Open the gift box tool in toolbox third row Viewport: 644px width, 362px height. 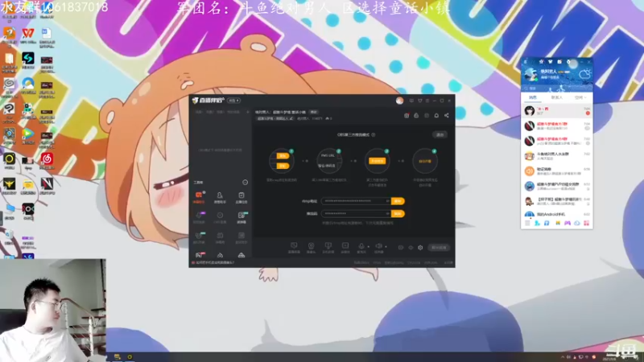tap(220, 237)
